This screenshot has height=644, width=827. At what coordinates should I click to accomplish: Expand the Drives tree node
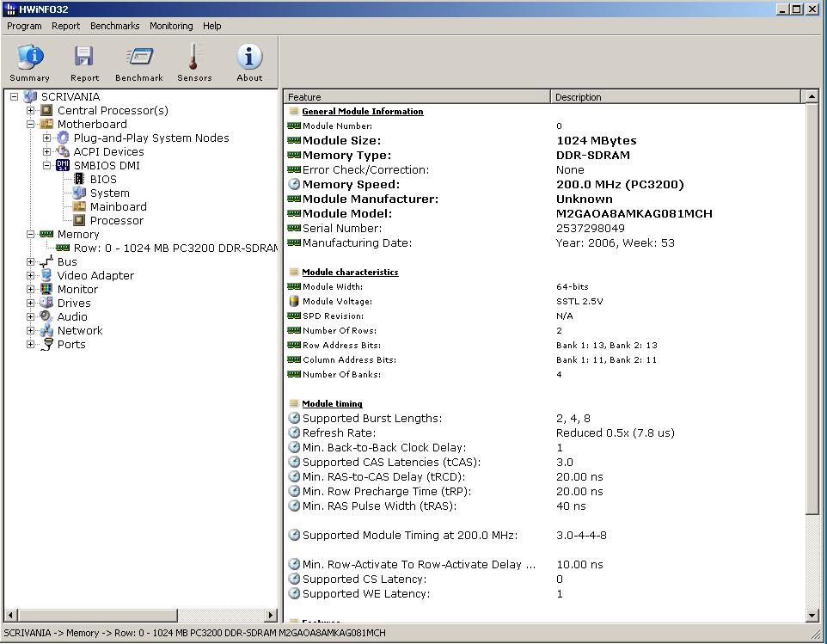click(x=31, y=304)
